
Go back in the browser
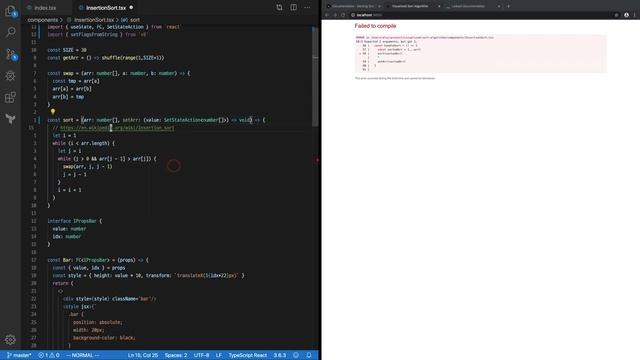pyautogui.click(x=327, y=15)
